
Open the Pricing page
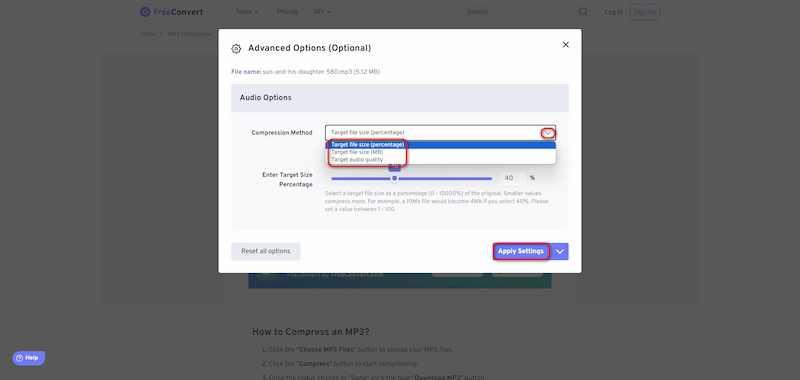287,12
